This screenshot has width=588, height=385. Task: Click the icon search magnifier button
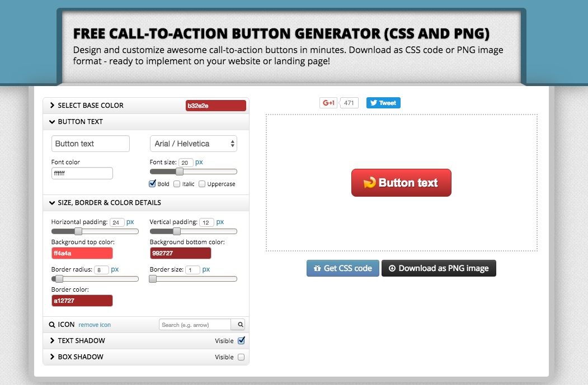tap(239, 324)
